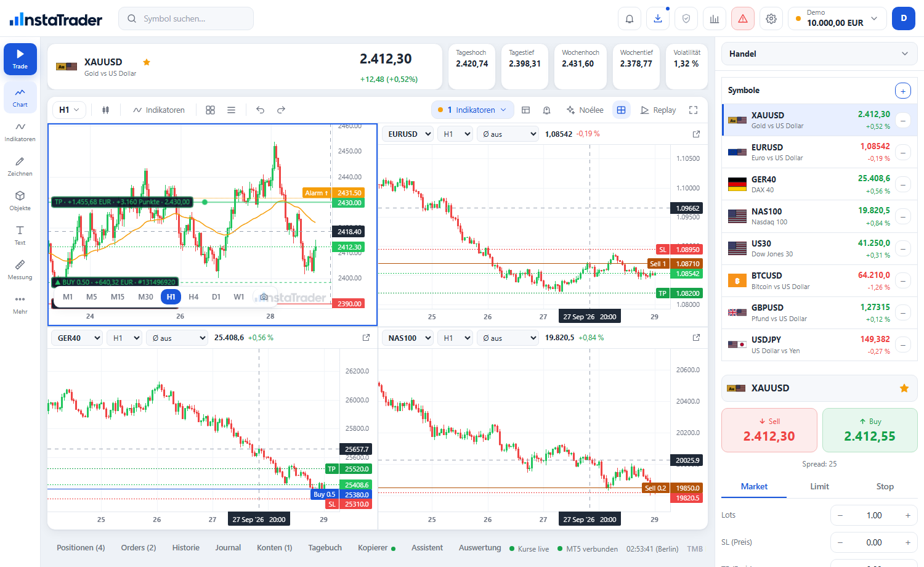Open the notifications bell icon
This screenshot has height=567, width=924.
630,18
